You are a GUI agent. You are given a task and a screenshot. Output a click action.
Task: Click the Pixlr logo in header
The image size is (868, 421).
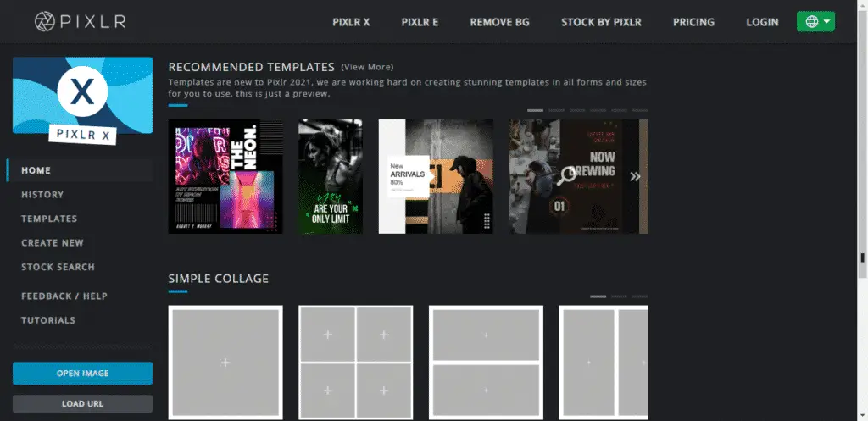(81, 21)
